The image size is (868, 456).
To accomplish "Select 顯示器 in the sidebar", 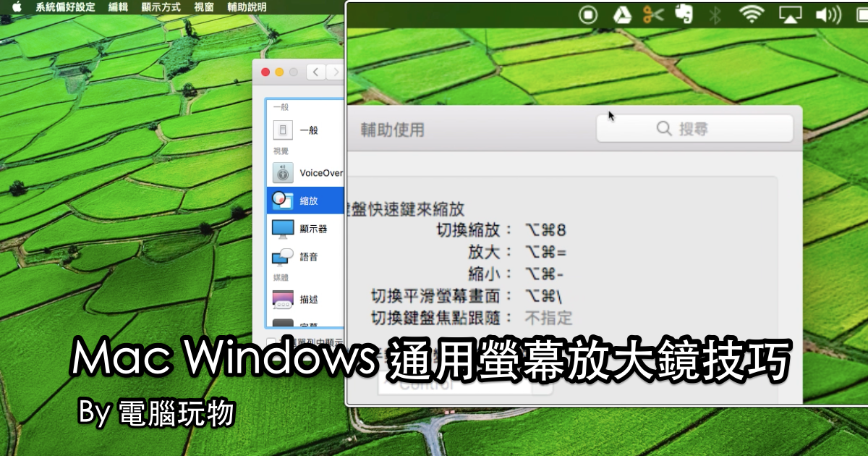I will pyautogui.click(x=305, y=229).
